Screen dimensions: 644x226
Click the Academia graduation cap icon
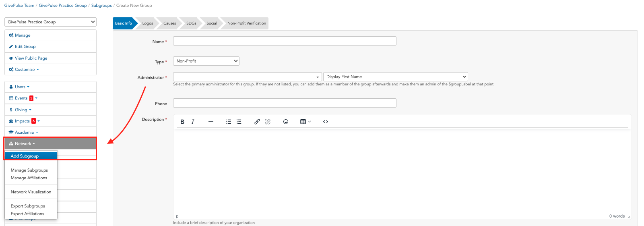coord(11,132)
